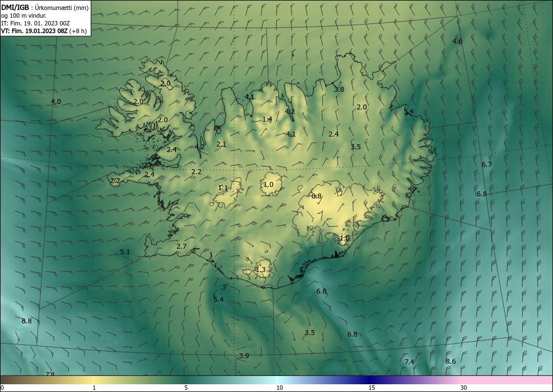
Task: Select the 2.1 value label
Action: click(221, 144)
